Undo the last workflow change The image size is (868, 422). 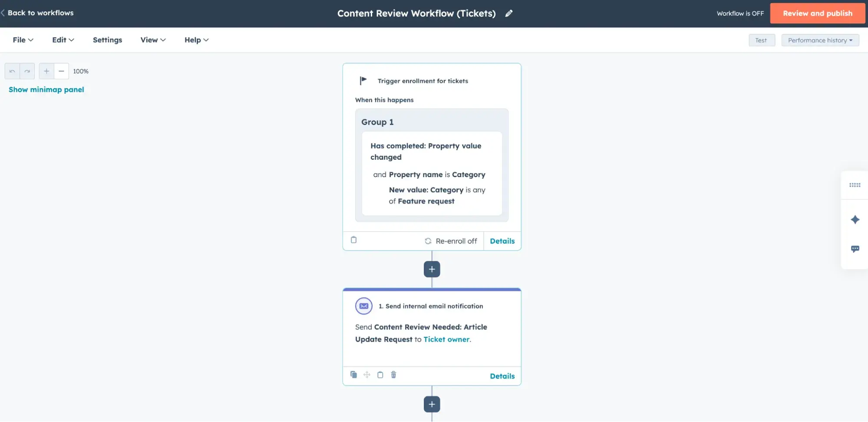click(12, 71)
